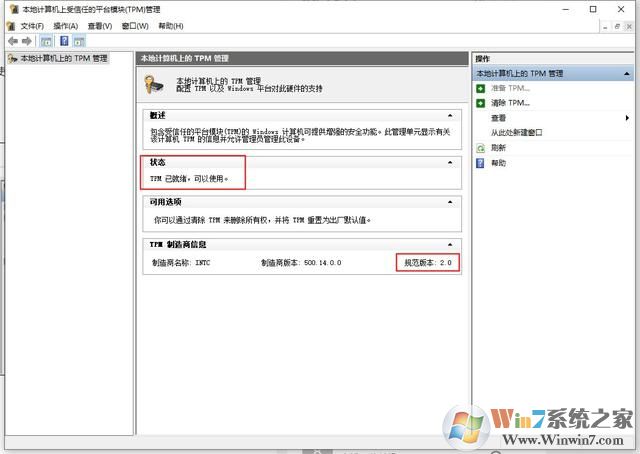Open the 查看(V) menu
Screen dimensions: 640x454
(100, 26)
